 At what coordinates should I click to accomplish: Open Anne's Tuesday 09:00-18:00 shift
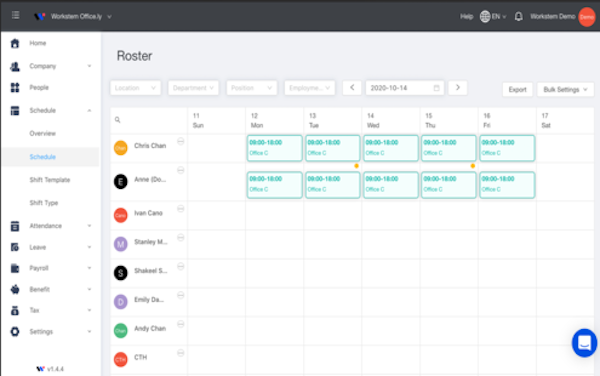pos(333,185)
